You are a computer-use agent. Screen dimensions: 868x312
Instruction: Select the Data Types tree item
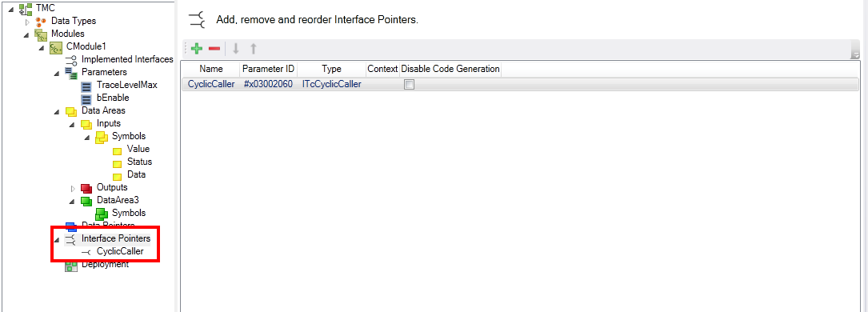(74, 21)
